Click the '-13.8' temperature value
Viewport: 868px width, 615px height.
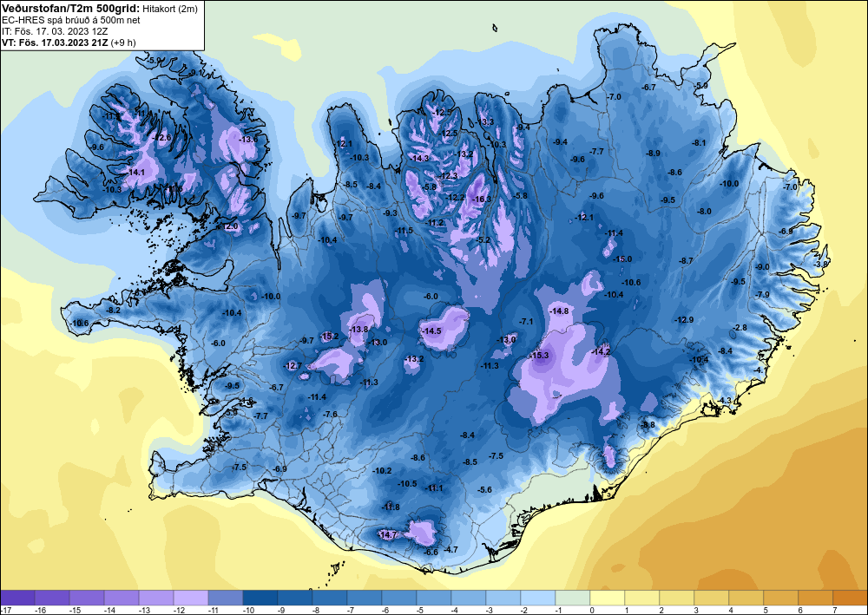358,329
